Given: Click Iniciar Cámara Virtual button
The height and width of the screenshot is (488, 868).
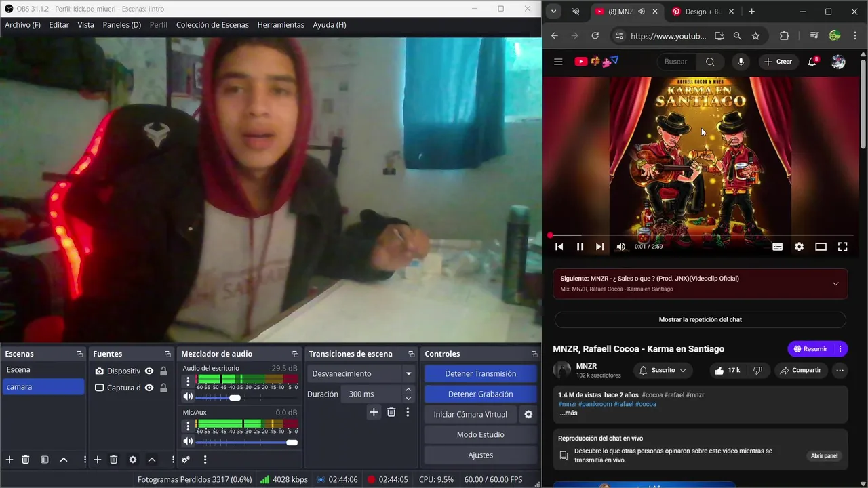Looking at the screenshot, I should (x=471, y=414).
